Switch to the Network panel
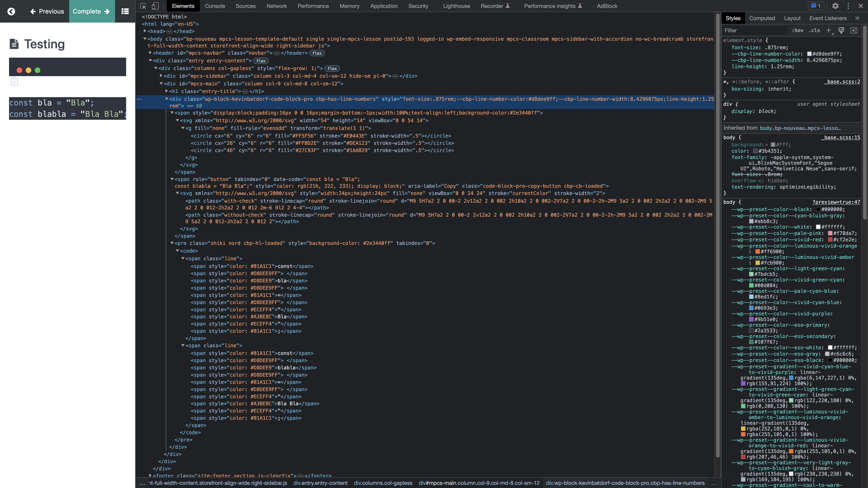 (x=276, y=6)
